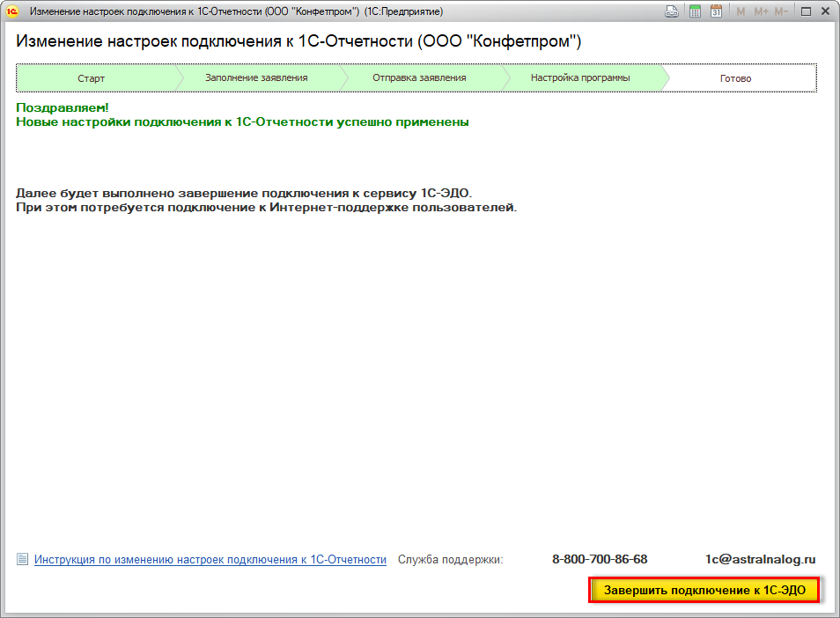Image resolution: width=840 pixels, height=618 pixels.
Task: Maximize the window
Action: [x=806, y=11]
